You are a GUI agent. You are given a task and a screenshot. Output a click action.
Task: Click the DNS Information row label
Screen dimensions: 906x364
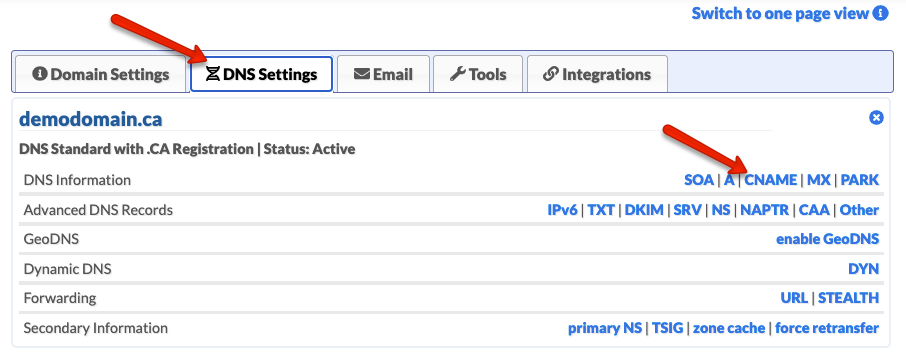pos(77,180)
